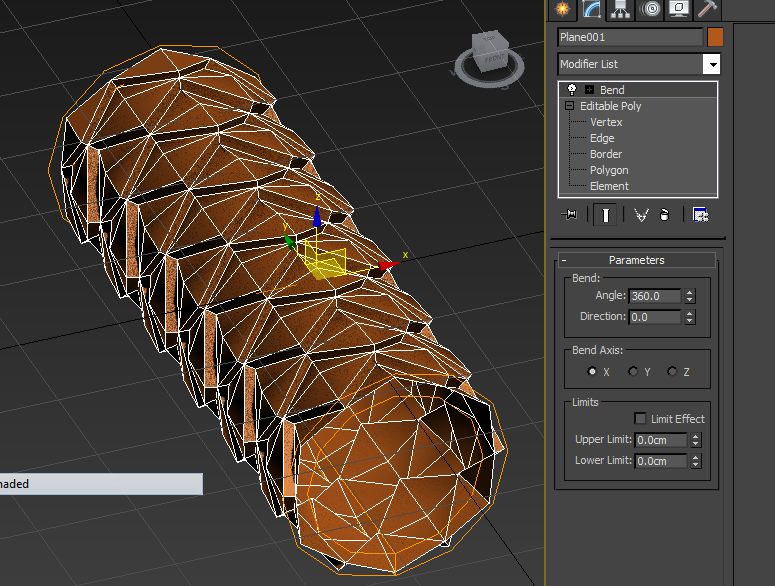This screenshot has width=775, height=586.
Task: Select the Z bend axis
Action: click(672, 371)
